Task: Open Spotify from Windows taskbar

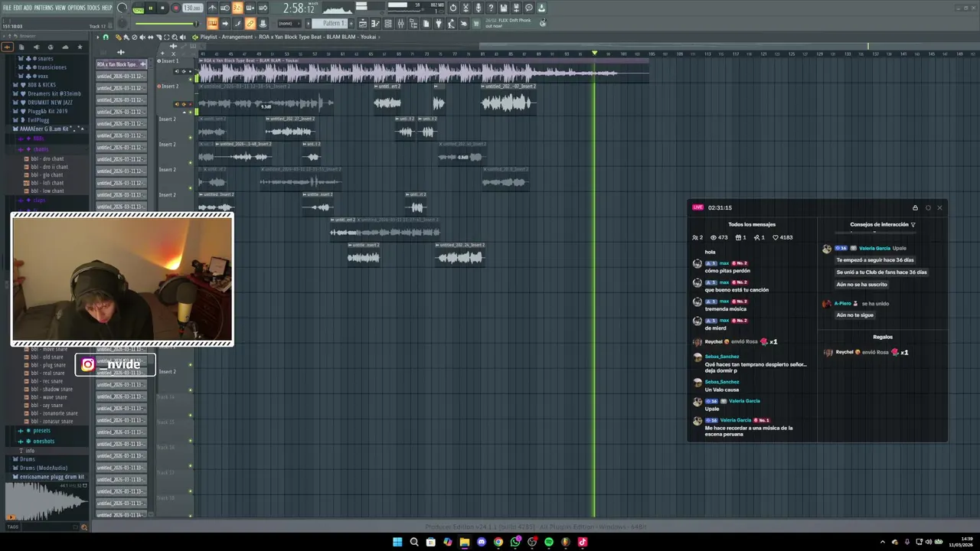Action: [549, 542]
